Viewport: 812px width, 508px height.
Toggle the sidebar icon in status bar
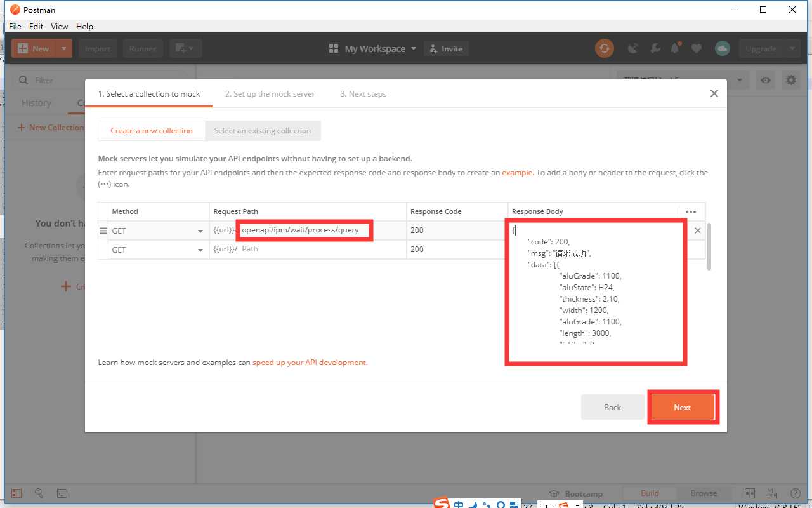point(16,493)
